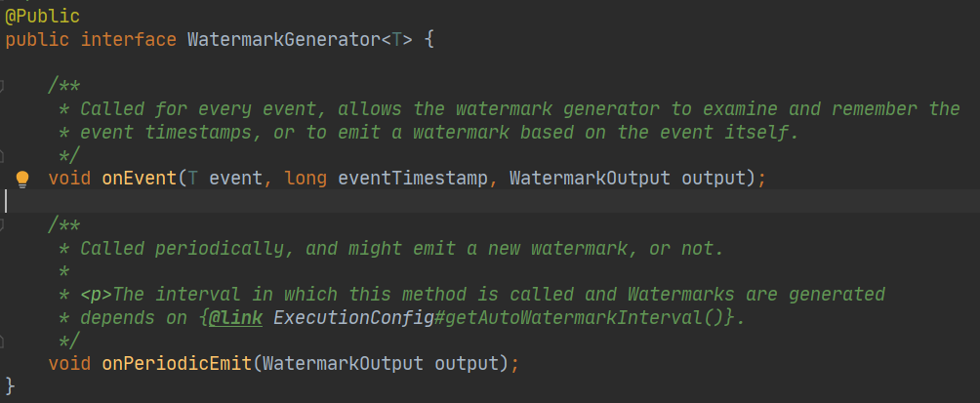The image size is (980, 403).
Task: Click WatermarkOutput type in onPeriodicEmit signature
Action: [x=344, y=364]
